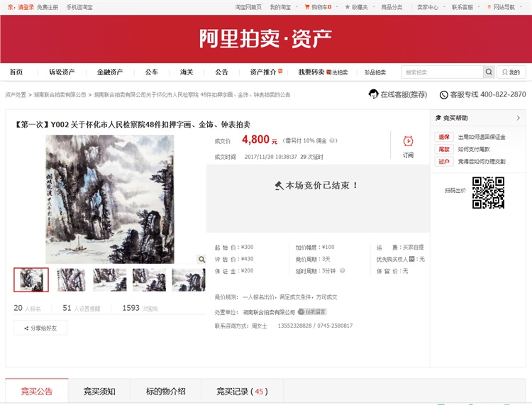The image size is (532, 405).
Task: Click 淘宝网首页 link
Action: tap(248, 7)
